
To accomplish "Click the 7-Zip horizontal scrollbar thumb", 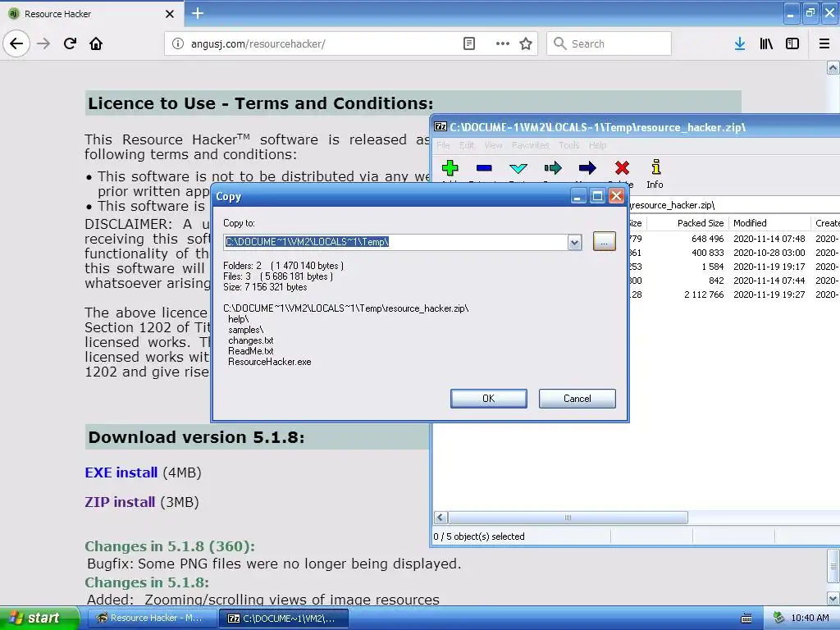I will 568,518.
